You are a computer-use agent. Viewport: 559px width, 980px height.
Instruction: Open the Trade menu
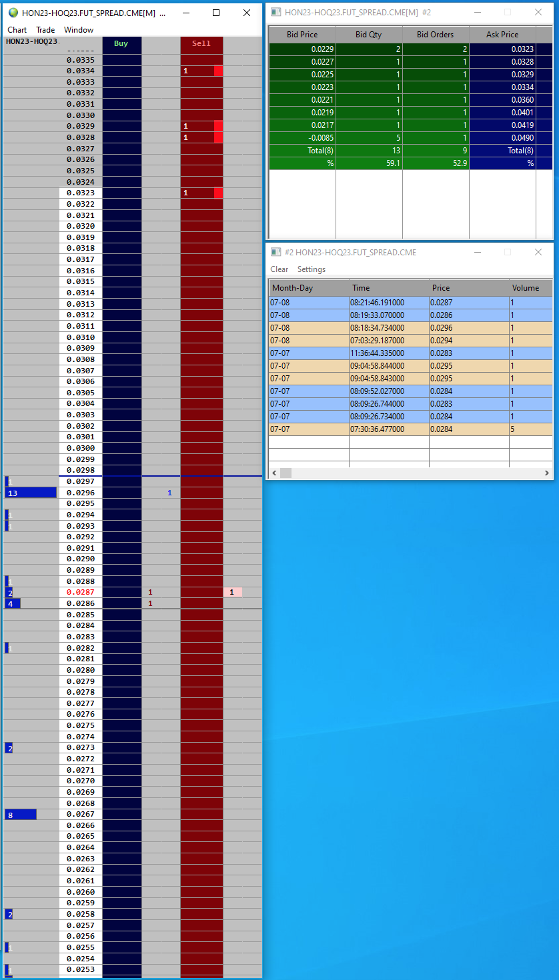(45, 30)
